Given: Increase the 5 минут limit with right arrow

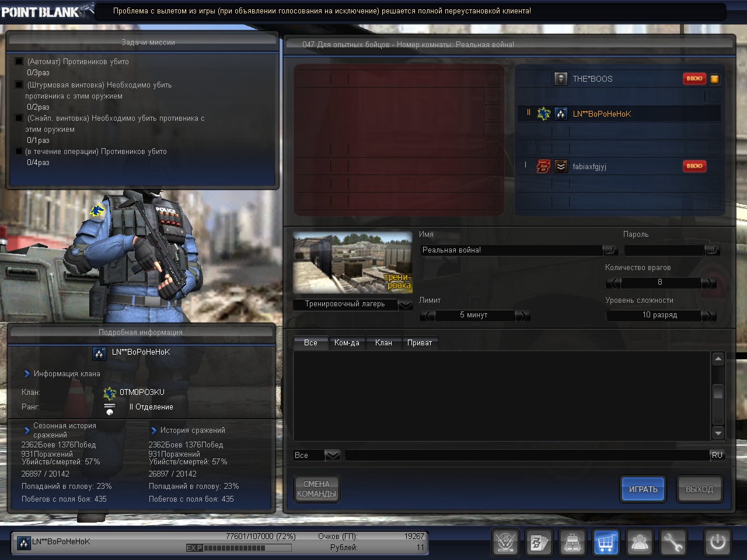Looking at the screenshot, I should click(523, 315).
